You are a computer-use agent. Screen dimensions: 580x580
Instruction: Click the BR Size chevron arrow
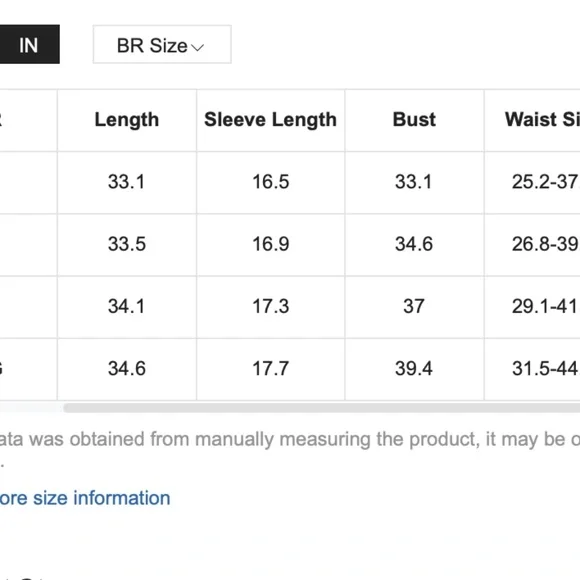point(198,47)
